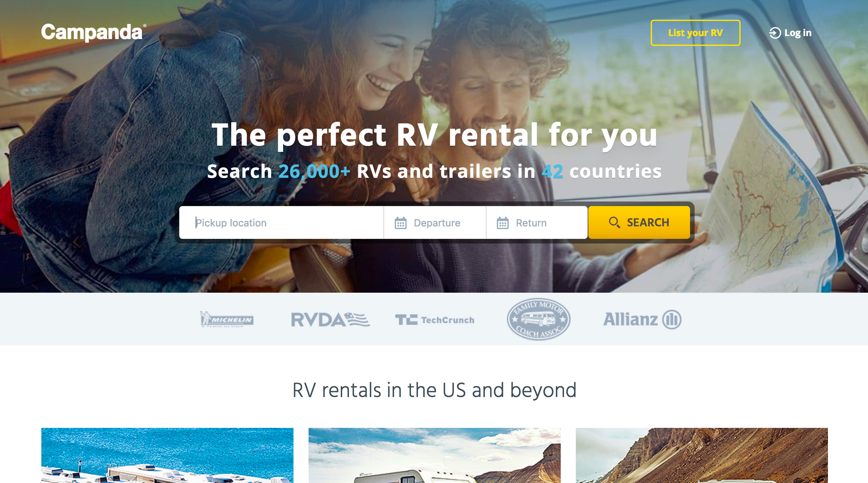Click the List your RV button
The height and width of the screenshot is (483, 868).
[x=695, y=33]
